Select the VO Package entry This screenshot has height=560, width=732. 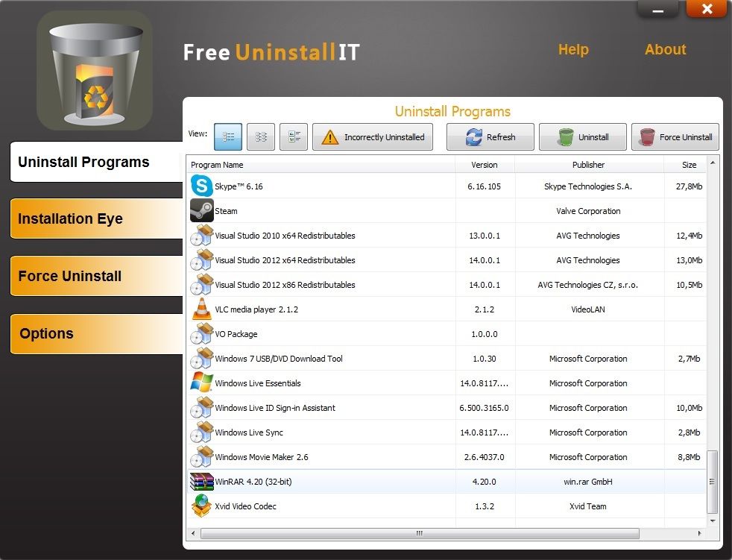coord(236,334)
